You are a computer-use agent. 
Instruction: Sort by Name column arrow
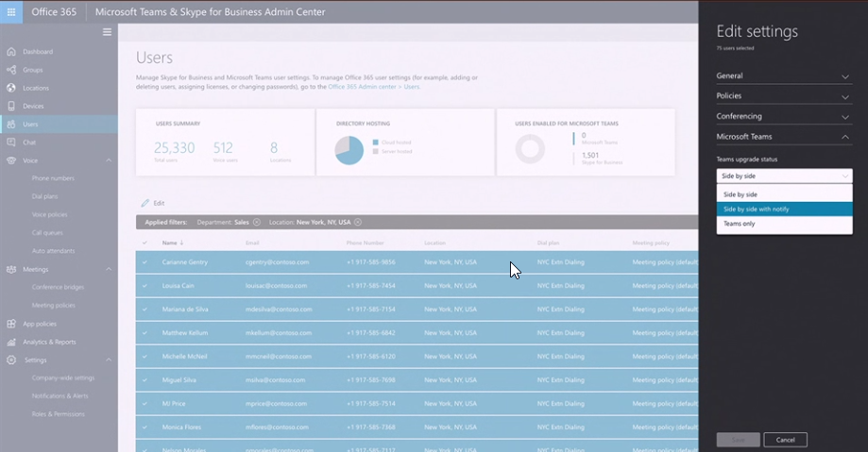[181, 243]
